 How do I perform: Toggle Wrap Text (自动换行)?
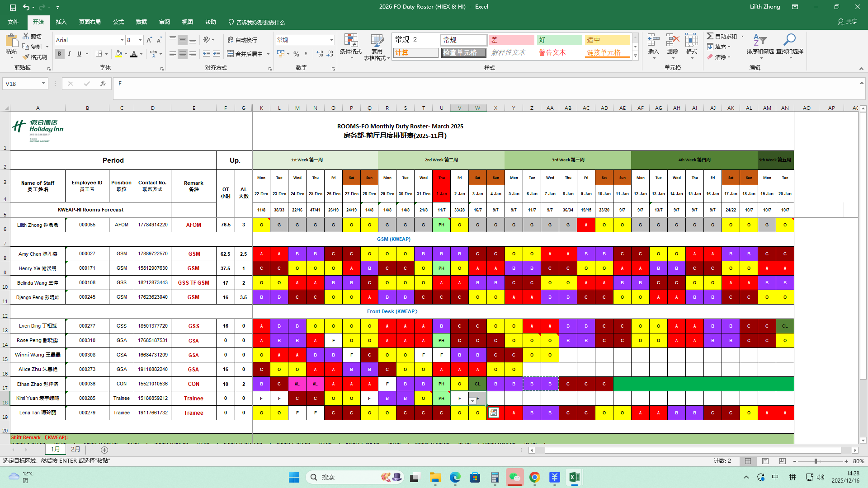point(242,40)
